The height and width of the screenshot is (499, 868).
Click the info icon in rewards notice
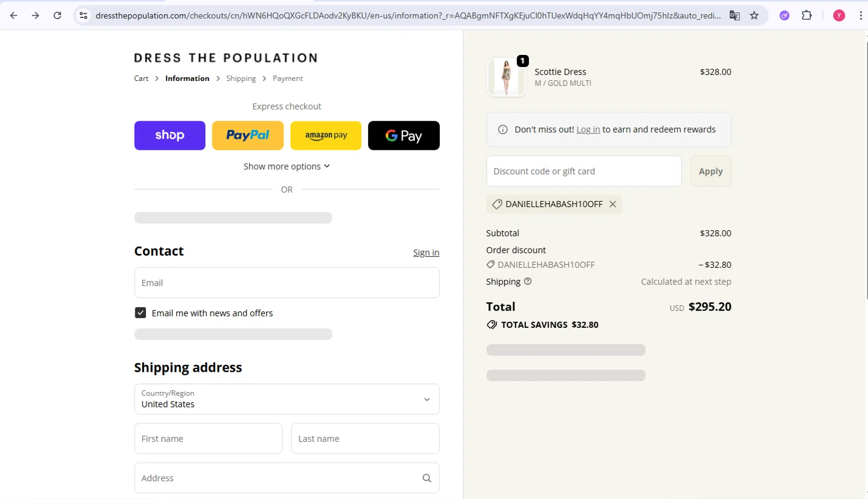pos(503,130)
